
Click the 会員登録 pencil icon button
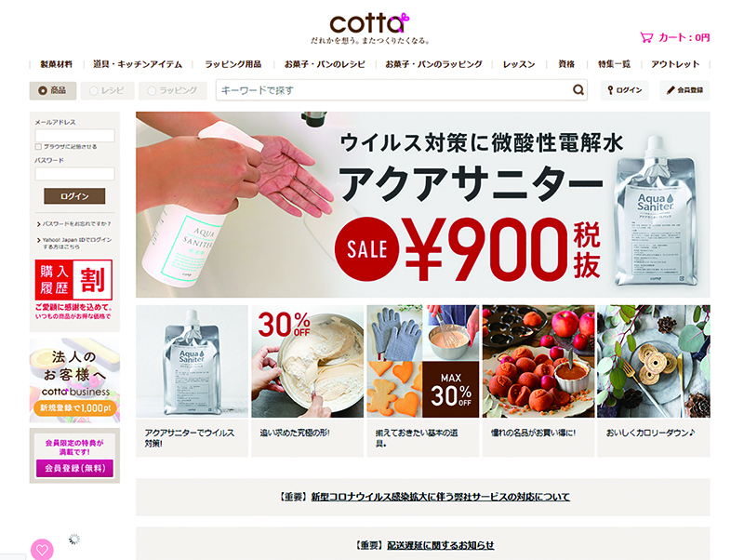684,90
